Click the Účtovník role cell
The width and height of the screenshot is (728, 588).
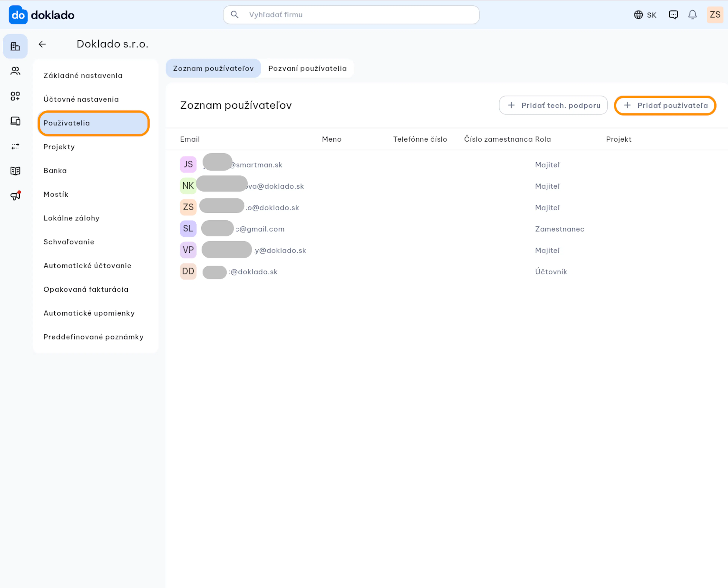551,272
